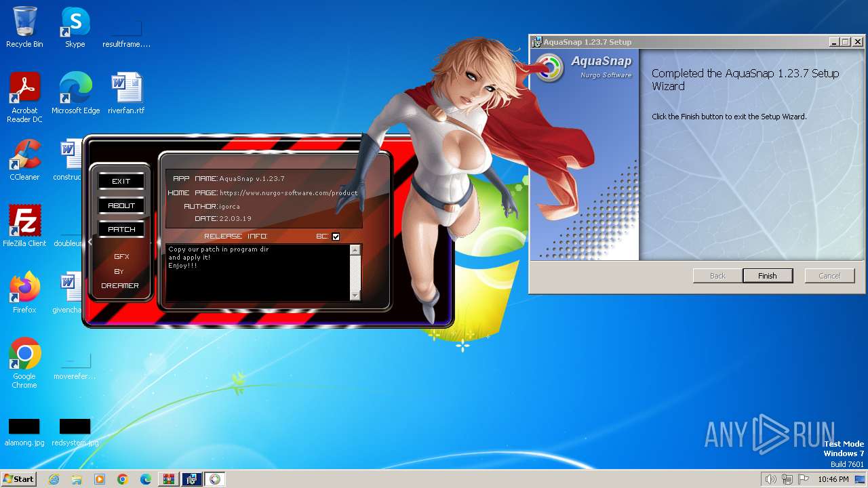Click the release info text box

(258, 272)
